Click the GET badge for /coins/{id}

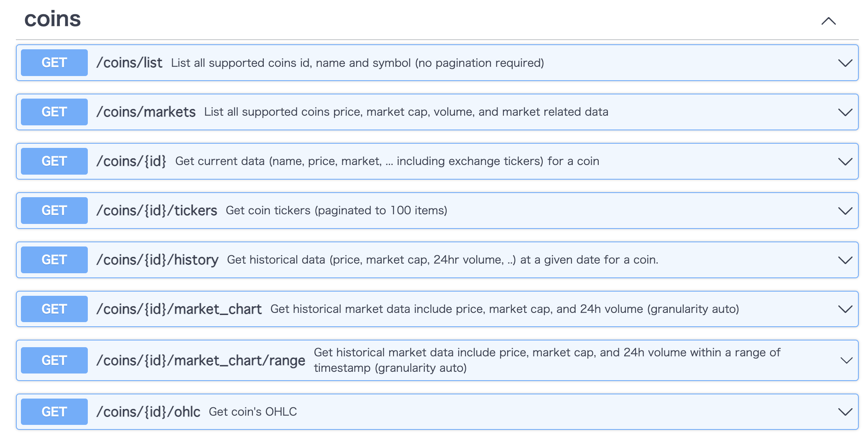tap(54, 161)
